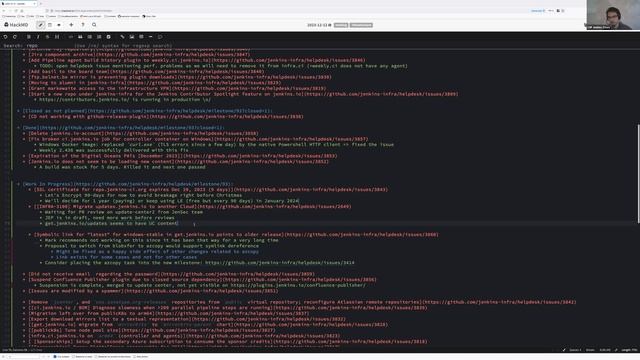640x360 pixels.
Task: Click the editor vertical scrollbar thumb
Action: click(x=638, y=173)
